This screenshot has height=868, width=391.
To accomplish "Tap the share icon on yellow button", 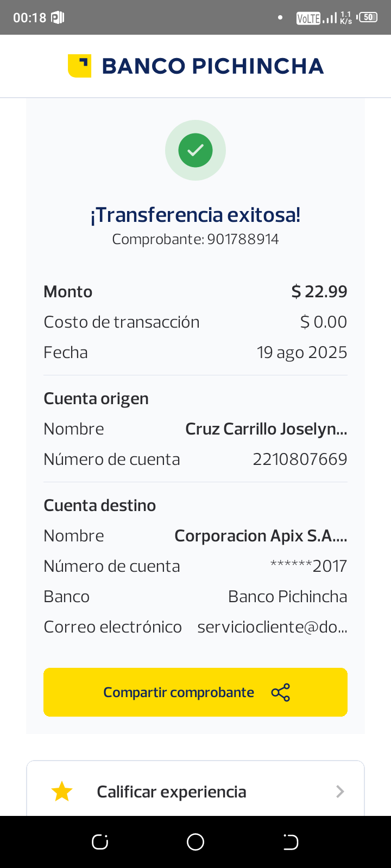I will 280,693.
